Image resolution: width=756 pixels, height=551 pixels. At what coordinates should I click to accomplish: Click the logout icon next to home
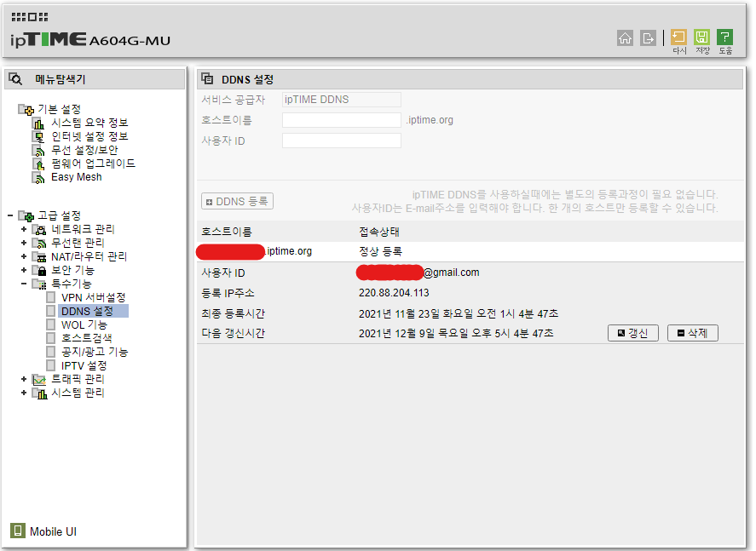click(x=649, y=37)
